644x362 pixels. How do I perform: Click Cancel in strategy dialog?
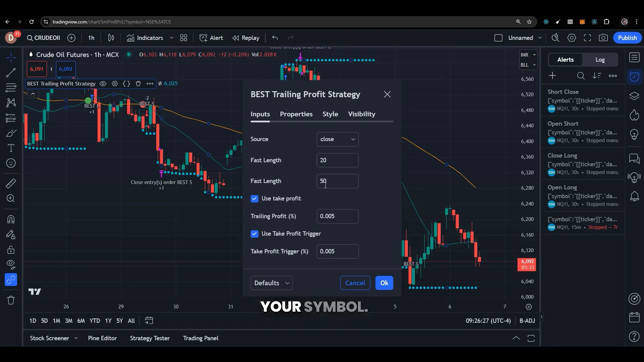coord(355,283)
